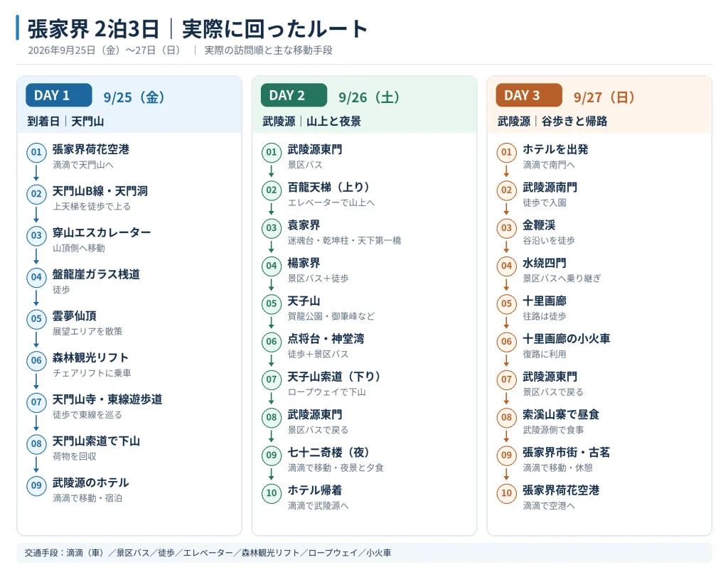Viewport: 728px width, 572px height.
Task: Click the 張家界荷花空港 entry in Day 3
Action: [560, 490]
